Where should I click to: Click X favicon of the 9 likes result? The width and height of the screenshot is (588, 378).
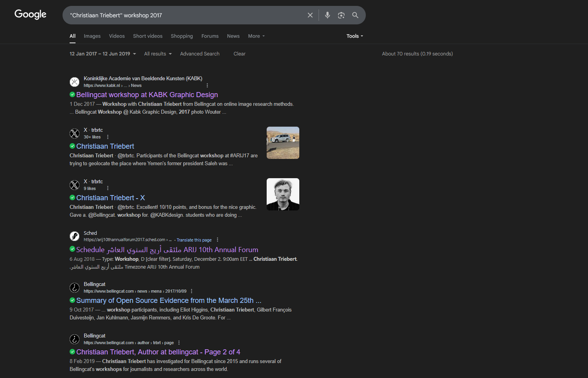click(x=75, y=185)
